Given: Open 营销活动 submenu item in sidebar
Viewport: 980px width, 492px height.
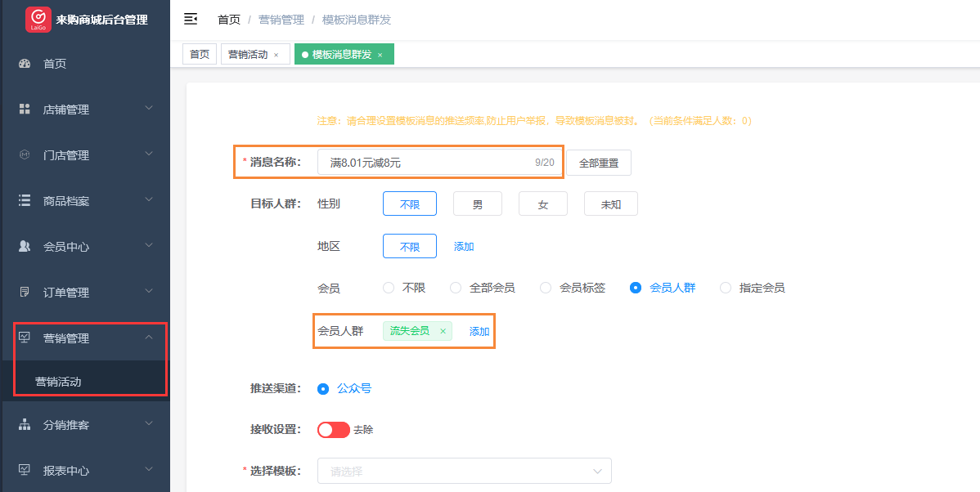Looking at the screenshot, I should click(58, 382).
